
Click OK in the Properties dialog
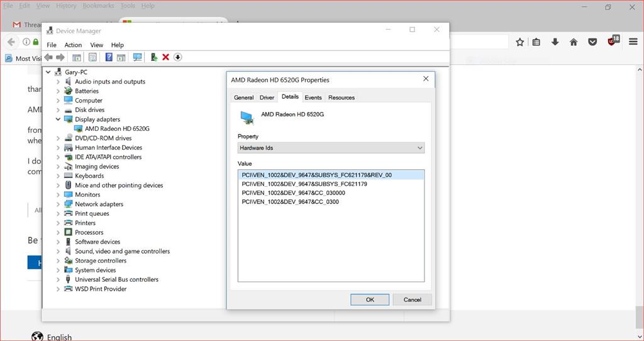click(370, 299)
